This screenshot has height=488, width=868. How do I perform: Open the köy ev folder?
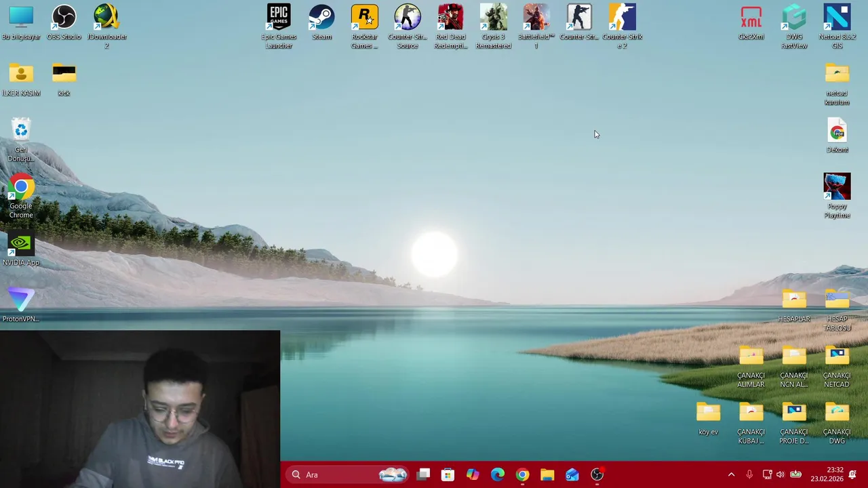pos(708,419)
